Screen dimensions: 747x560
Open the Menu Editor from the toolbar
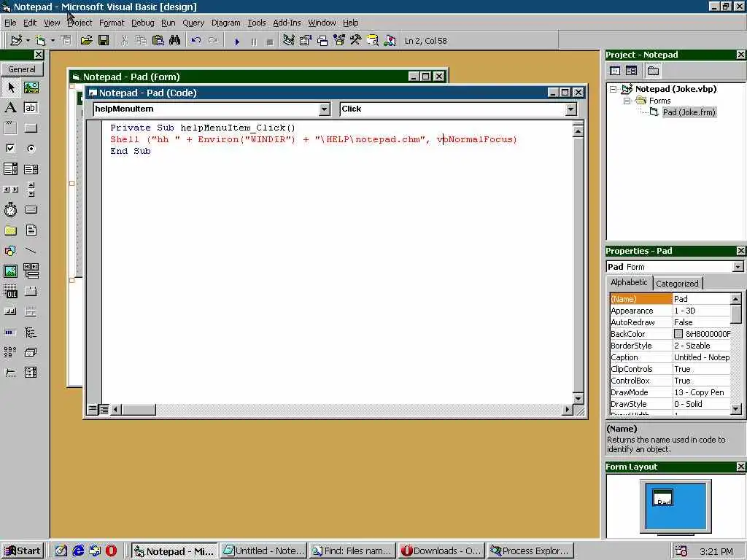(x=66, y=41)
